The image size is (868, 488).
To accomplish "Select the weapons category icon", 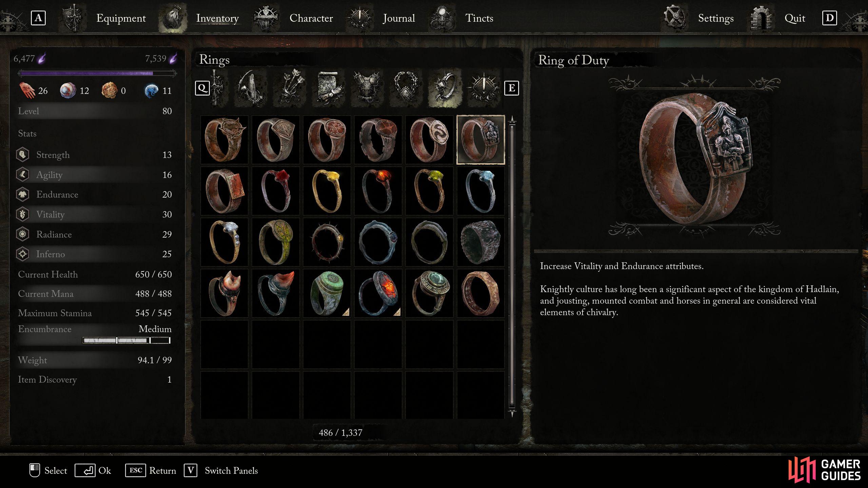I will [x=217, y=88].
